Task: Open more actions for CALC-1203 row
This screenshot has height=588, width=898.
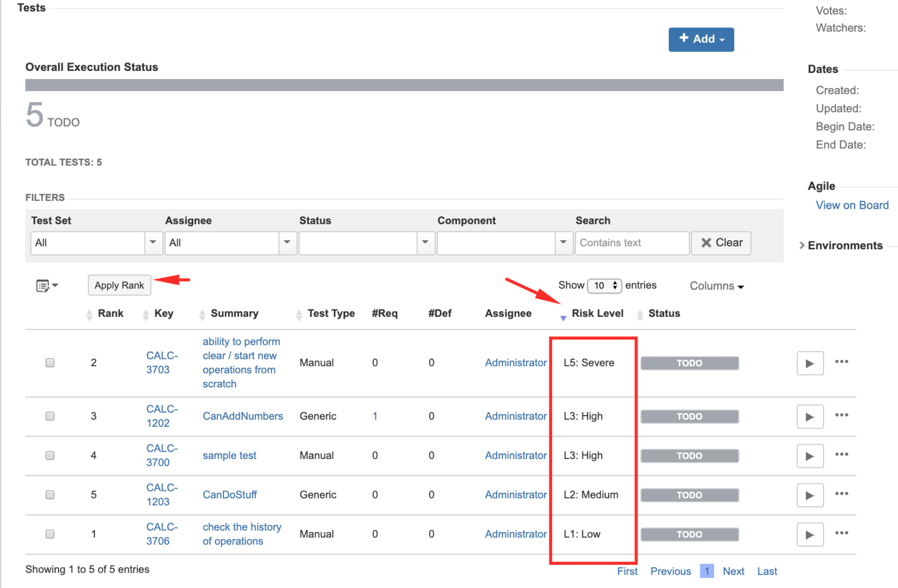Action: click(x=842, y=493)
